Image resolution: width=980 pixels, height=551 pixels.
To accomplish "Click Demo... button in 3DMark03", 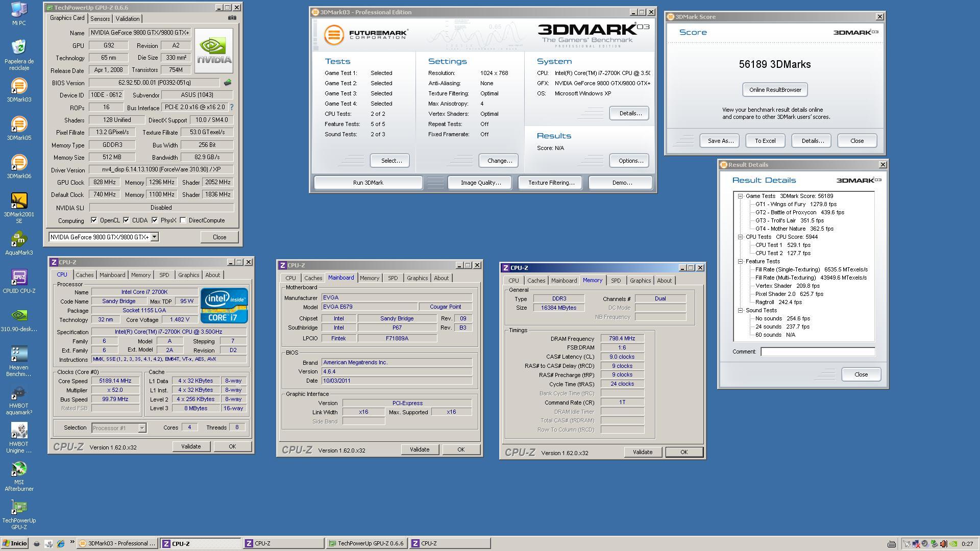I will 621,183.
